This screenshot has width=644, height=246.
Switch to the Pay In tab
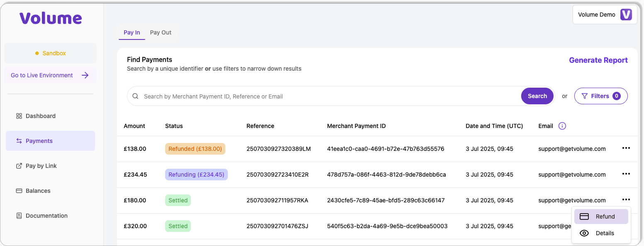click(132, 32)
